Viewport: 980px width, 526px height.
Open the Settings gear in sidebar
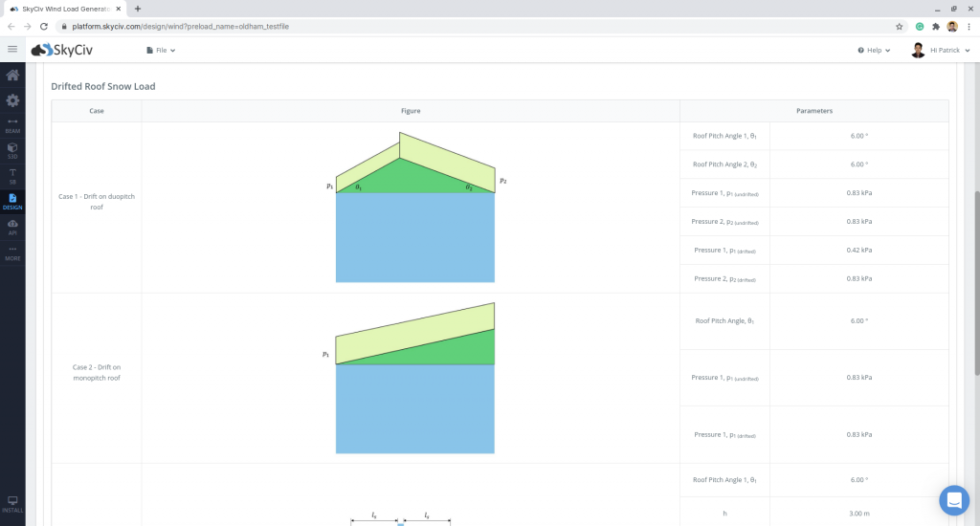coord(12,100)
